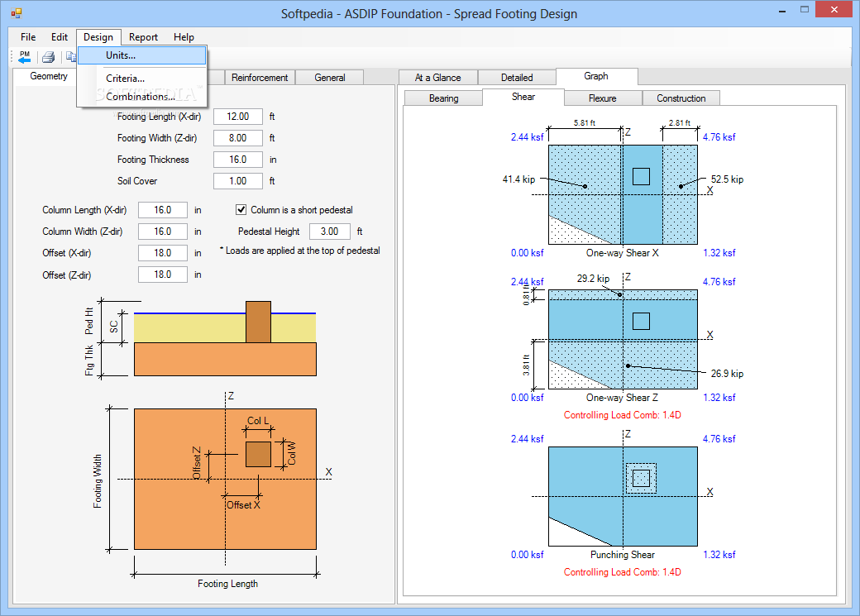Click the 'One-way Shear X' caption
This screenshot has width=860, height=616.
click(x=623, y=253)
